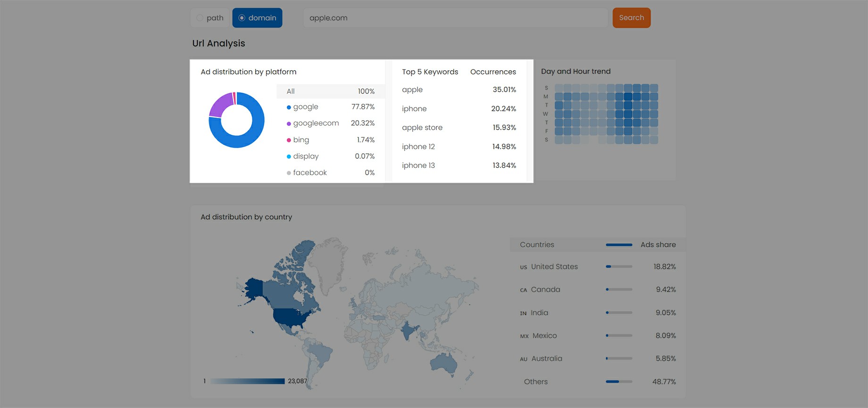Click the 'iphone' keyword at 20.24%
The image size is (868, 408).
point(414,108)
